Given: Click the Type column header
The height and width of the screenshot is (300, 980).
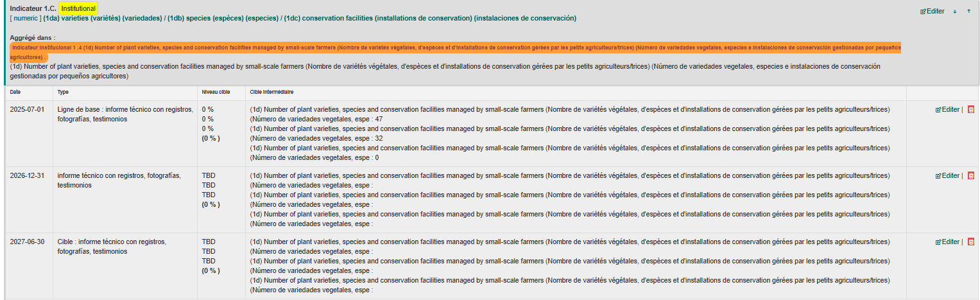Looking at the screenshot, I should 63,93.
